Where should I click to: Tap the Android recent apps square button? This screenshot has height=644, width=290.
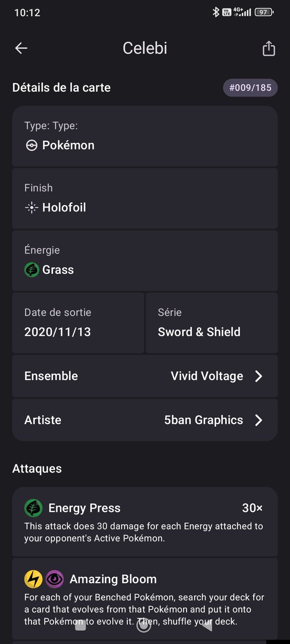point(81,625)
